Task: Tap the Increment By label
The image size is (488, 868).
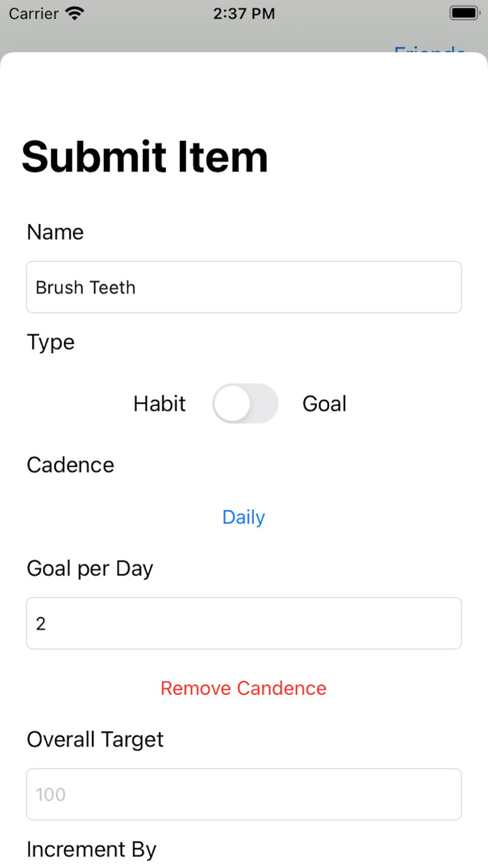Action: coord(91,849)
